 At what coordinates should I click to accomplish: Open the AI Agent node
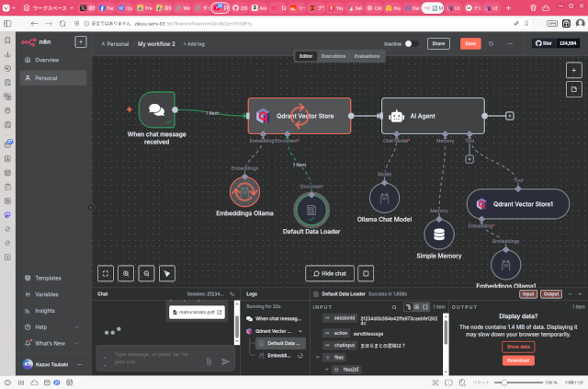tap(433, 116)
